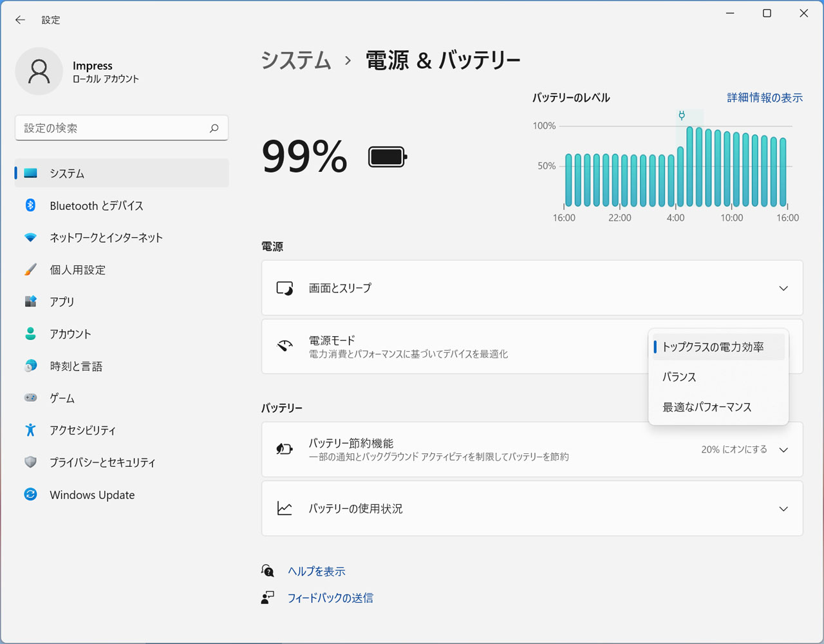Click the search magnifier in 設定の検索

213,128
